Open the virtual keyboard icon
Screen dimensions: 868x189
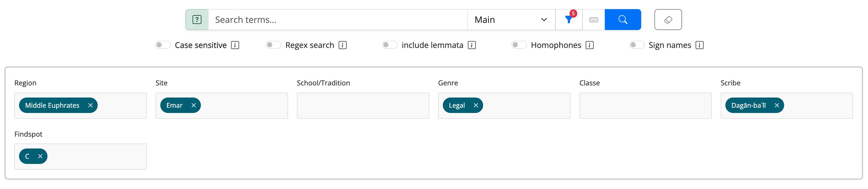click(594, 20)
